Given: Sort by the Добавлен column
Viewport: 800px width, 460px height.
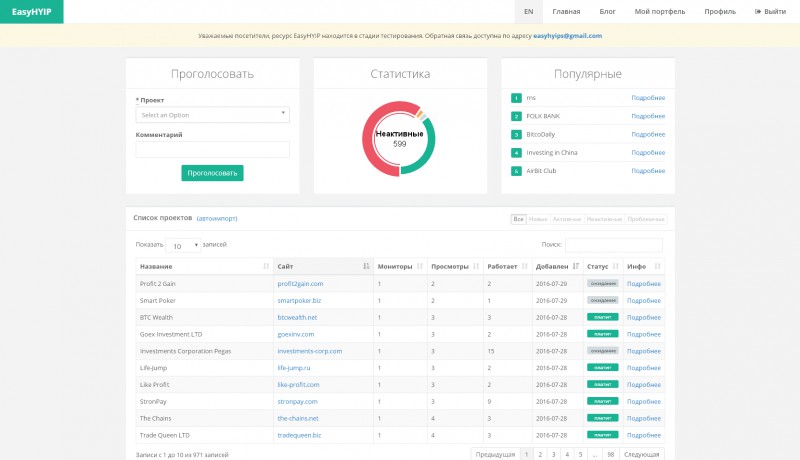Looking at the screenshot, I should [557, 266].
